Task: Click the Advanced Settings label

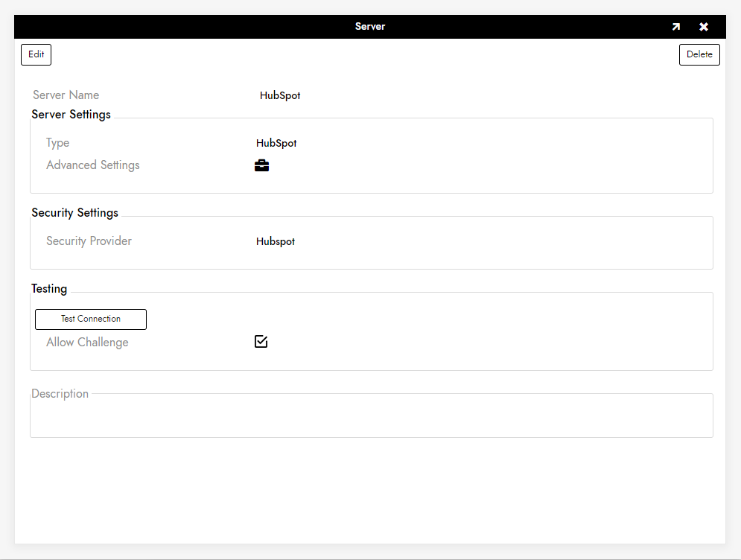Action: [x=93, y=165]
